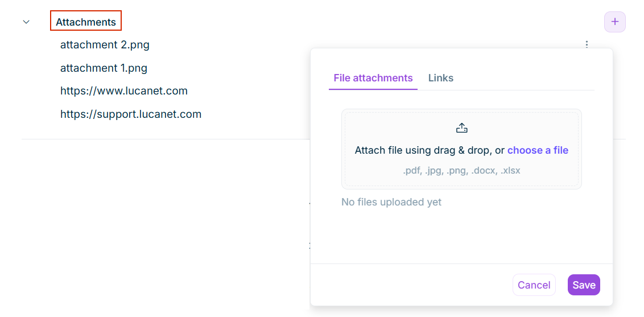Screen dimensions: 644x317
Task: Click the "No files uploaded yet" message
Action: pos(391,202)
